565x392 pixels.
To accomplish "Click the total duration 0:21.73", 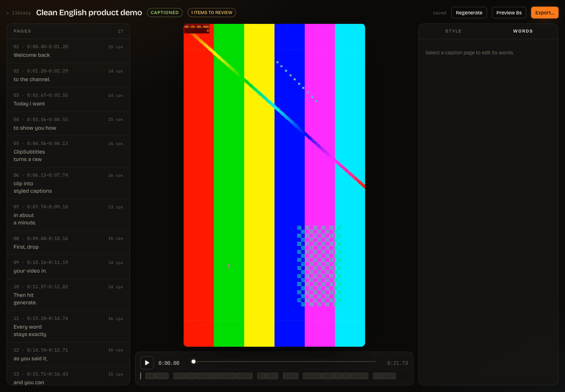I will point(397,363).
